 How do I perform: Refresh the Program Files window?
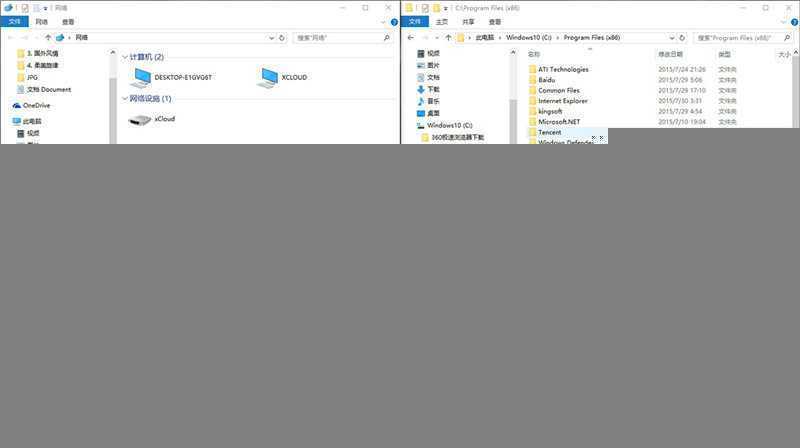click(x=682, y=38)
